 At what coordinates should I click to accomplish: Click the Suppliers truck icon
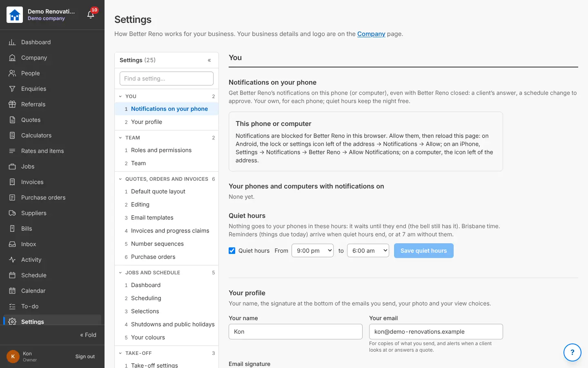click(x=12, y=213)
